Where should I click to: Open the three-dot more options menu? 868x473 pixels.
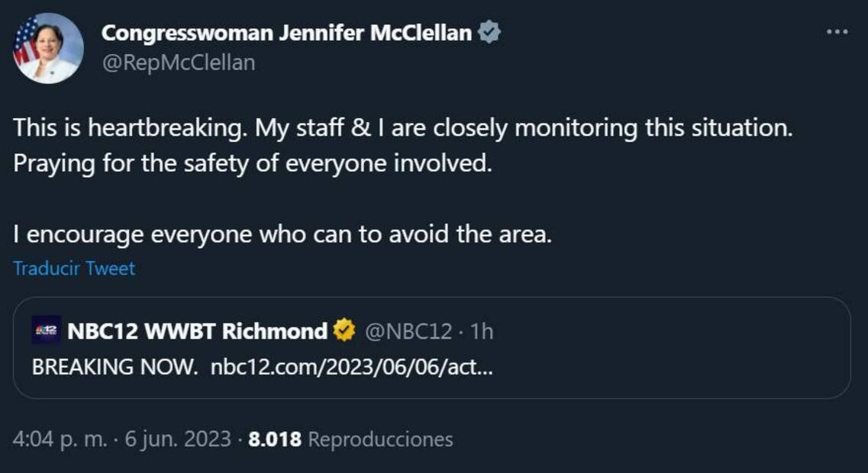click(x=837, y=32)
